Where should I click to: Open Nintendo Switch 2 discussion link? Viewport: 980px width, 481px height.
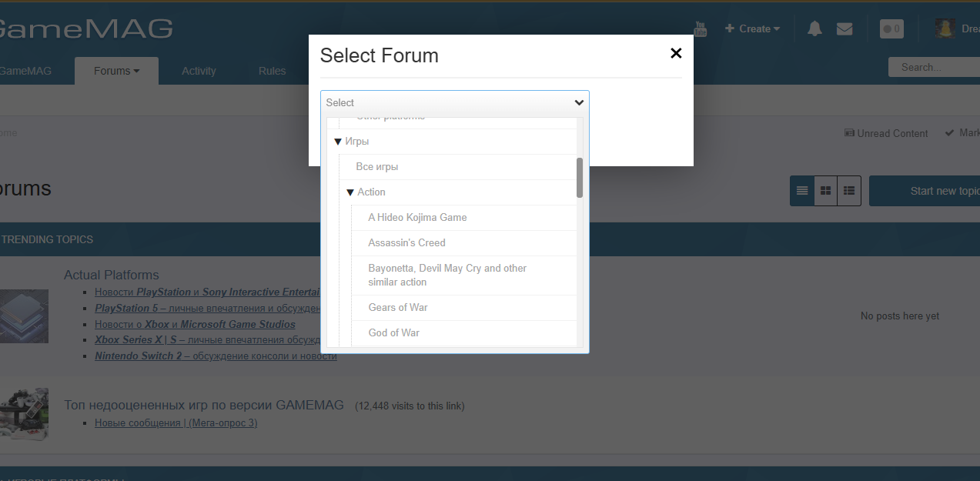coord(216,356)
